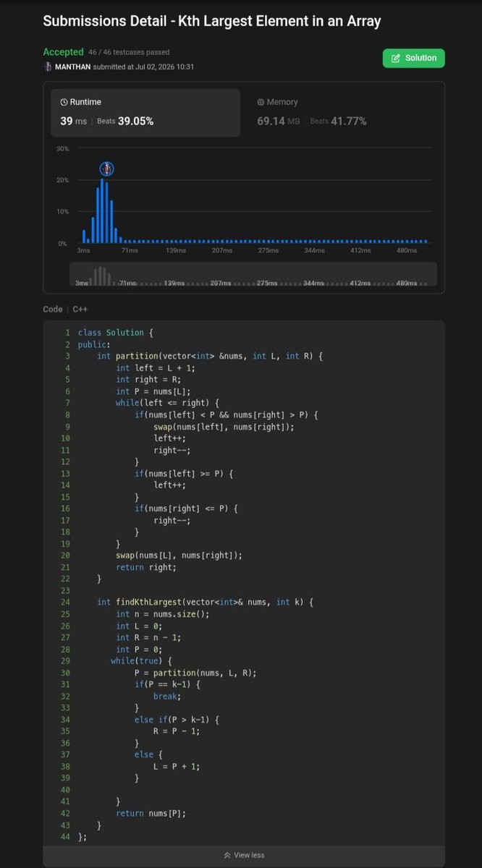Image resolution: width=482 pixels, height=868 pixels.
Task: Click the int P = nums[L] line 6
Action: point(153,391)
